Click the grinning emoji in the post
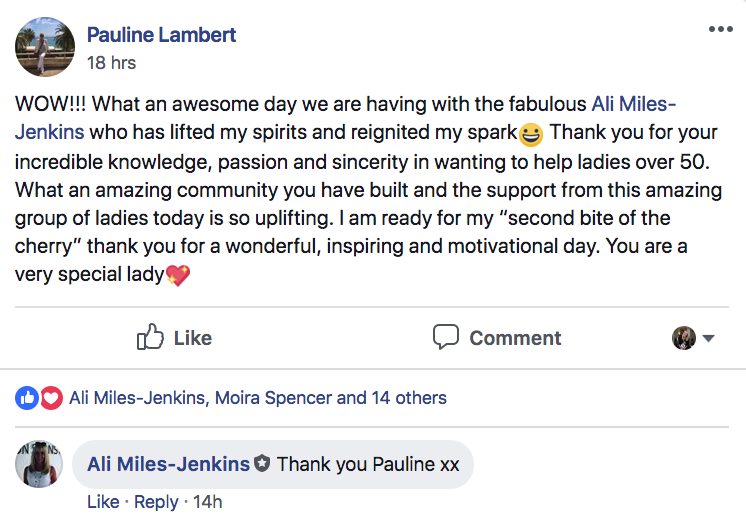The width and height of the screenshot is (746, 524). tap(531, 133)
